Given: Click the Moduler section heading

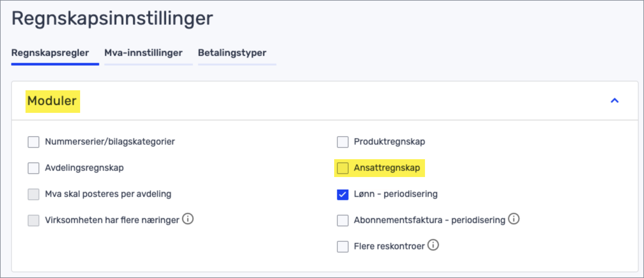Looking at the screenshot, I should 52,101.
